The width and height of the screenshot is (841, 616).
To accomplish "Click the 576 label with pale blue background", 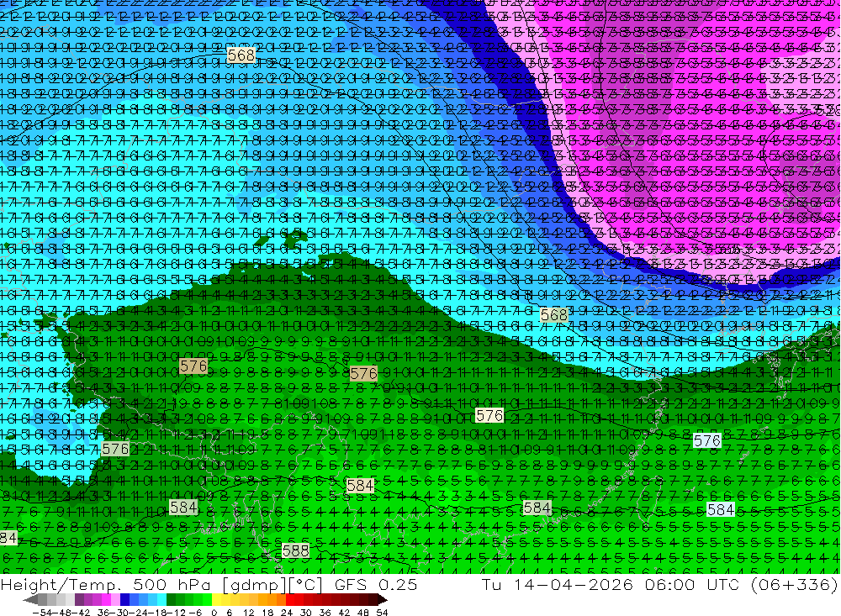I will click(x=707, y=440).
